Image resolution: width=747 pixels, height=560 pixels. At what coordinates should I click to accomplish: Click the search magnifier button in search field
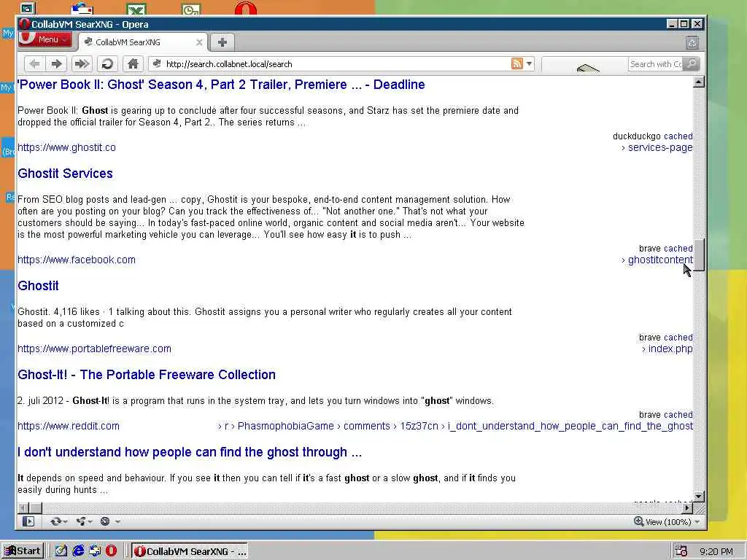coord(692,63)
